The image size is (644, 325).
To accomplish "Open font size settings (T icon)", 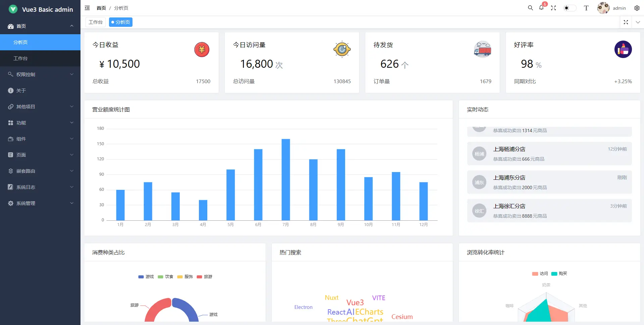I will [x=586, y=8].
